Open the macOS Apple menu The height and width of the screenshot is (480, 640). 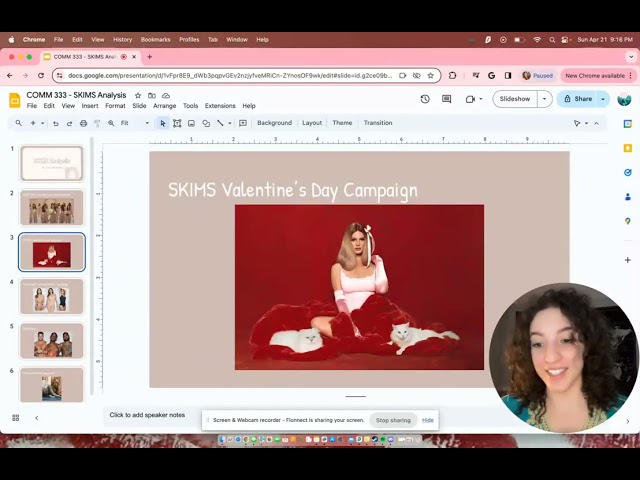(11, 40)
